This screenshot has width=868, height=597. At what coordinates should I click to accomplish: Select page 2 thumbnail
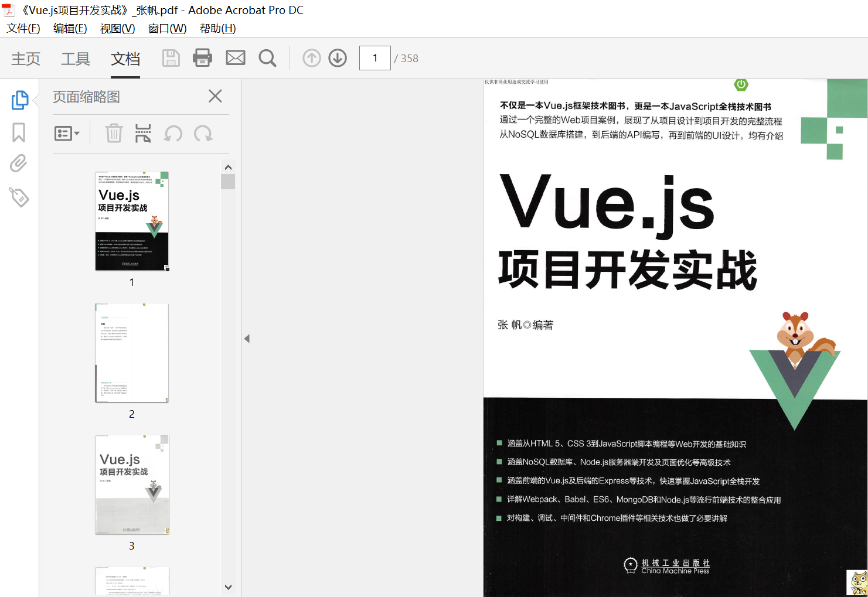(132, 353)
